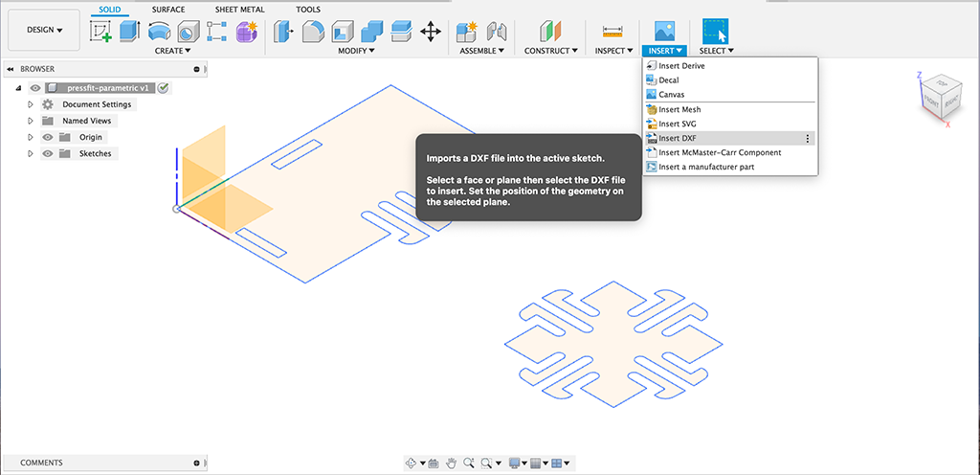Click the Zoom Window icon

pos(487,464)
